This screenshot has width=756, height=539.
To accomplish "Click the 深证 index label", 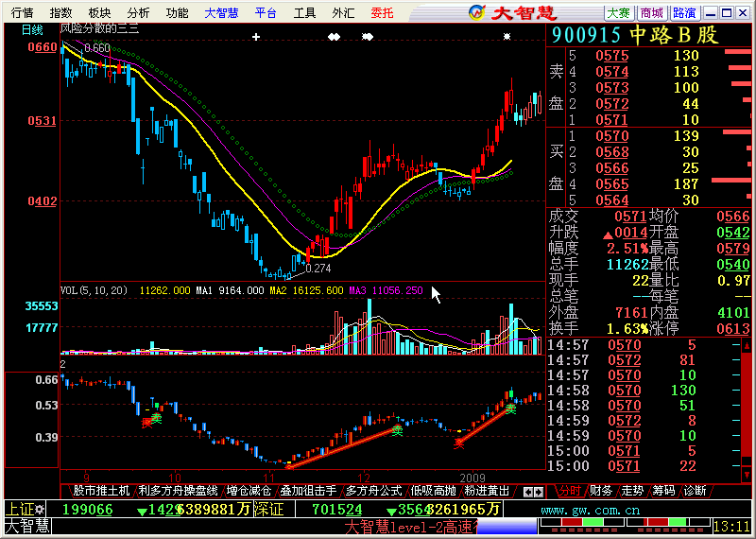I will click(268, 509).
